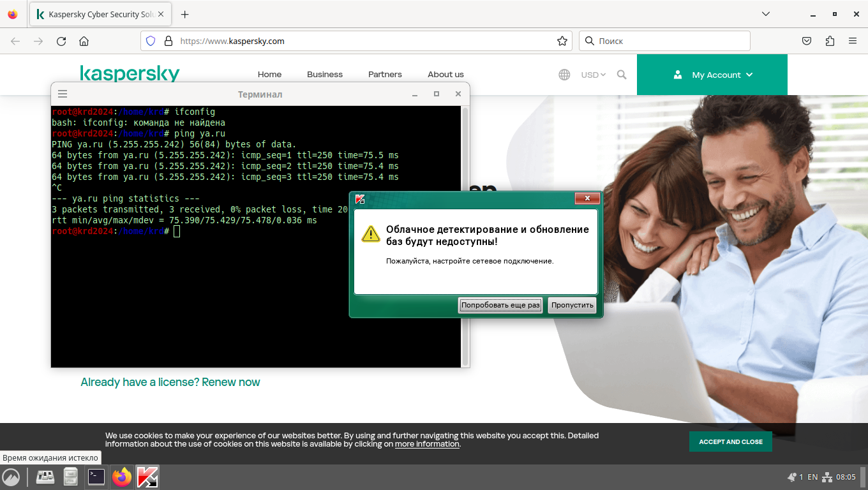Viewport: 868px width, 490px height.
Task: Open the Terminal hamburger menu
Action: click(x=63, y=94)
